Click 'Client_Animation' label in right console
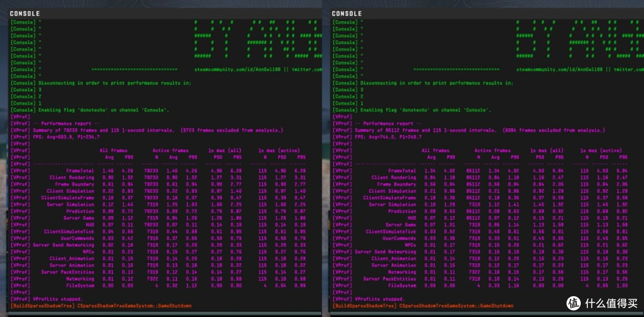This screenshot has height=317, width=644. [x=394, y=258]
